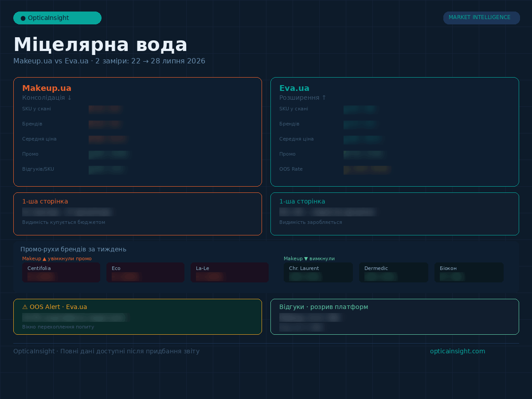The image size is (532, 399).
Task: Click the Міцелярна вода heading
Action: [101, 45]
